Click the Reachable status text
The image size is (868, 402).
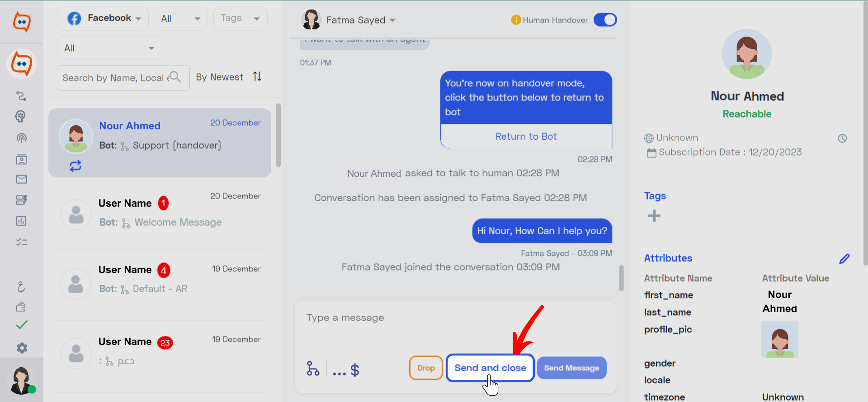[x=747, y=114]
